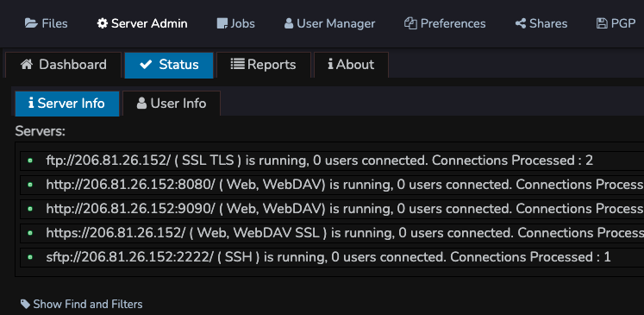Select the https://206.81.26.152/ server row
Image resolution: width=644 pixels, height=315 pixels.
(332, 233)
